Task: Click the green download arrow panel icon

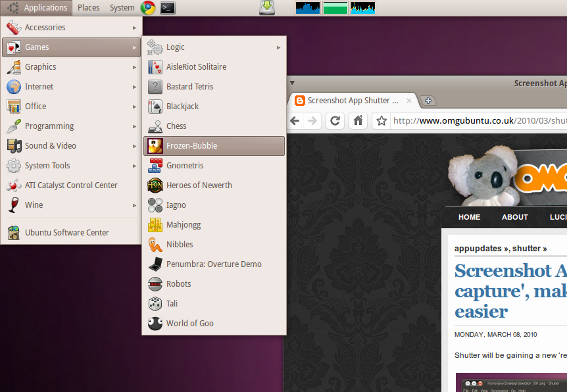Action: point(267,8)
